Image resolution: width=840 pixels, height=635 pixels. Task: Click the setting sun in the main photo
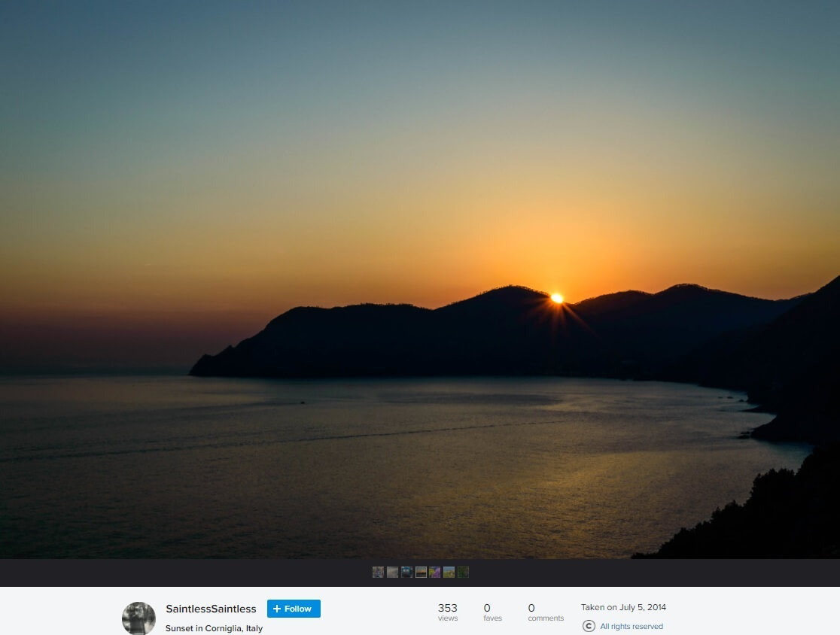coord(557,298)
